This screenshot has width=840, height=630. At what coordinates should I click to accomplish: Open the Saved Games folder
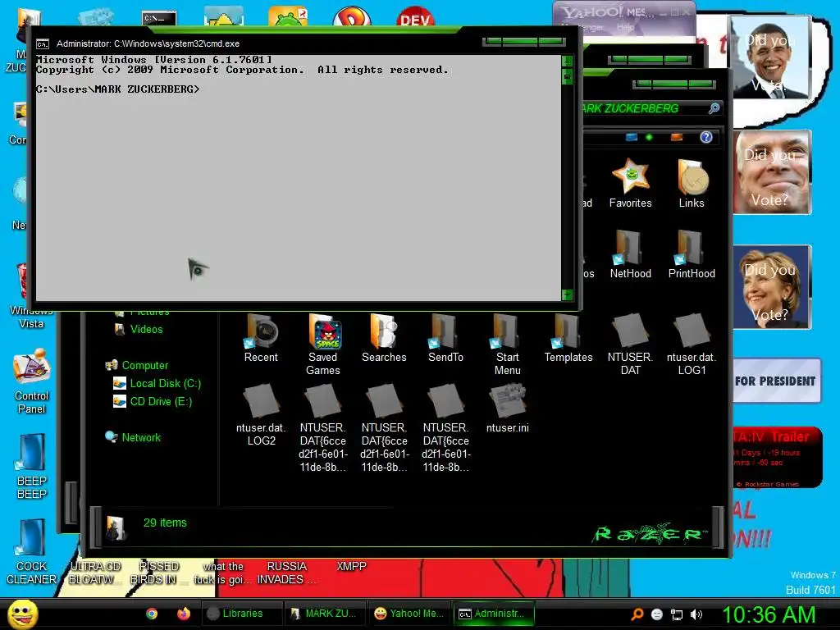pyautogui.click(x=323, y=345)
